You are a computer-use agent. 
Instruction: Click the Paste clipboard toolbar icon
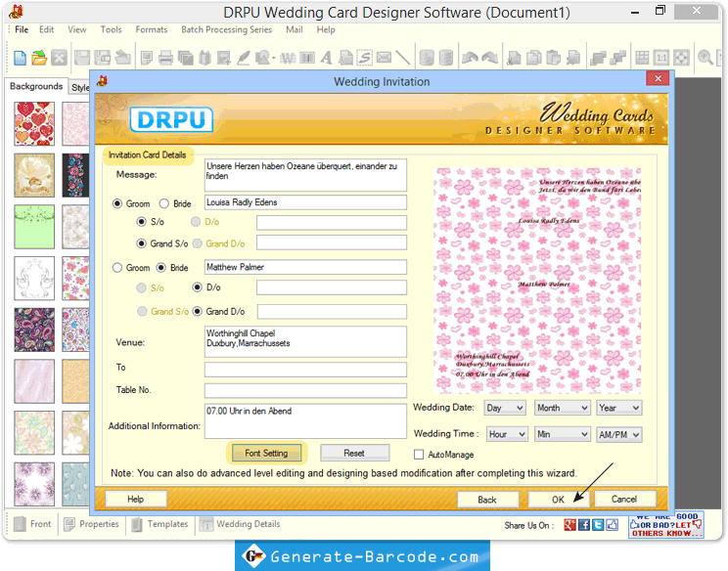click(554, 58)
